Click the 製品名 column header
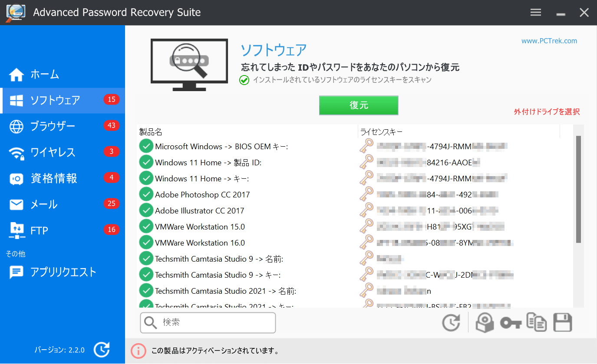Viewport: 597px width, 364px height. click(x=247, y=131)
